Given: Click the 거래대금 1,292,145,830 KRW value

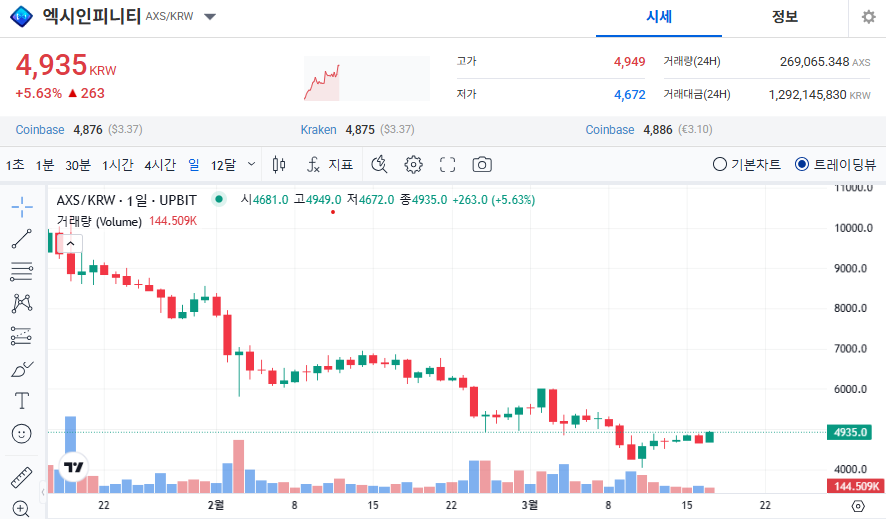Looking at the screenshot, I should [x=819, y=95].
